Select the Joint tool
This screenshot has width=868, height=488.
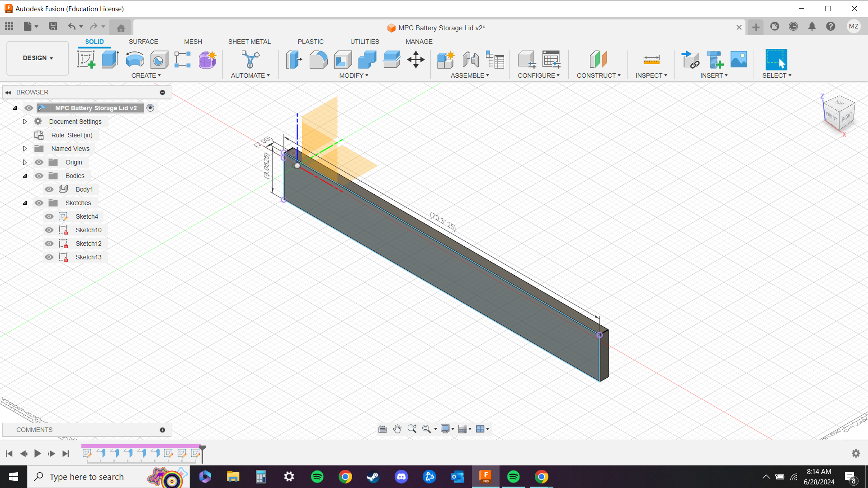pos(471,59)
